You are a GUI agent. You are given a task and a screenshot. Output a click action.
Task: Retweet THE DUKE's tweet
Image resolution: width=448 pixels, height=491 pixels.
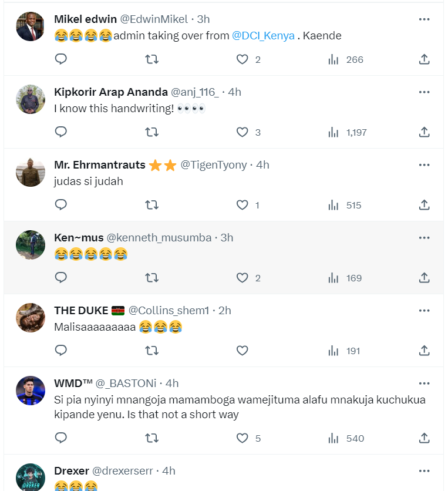tap(151, 351)
